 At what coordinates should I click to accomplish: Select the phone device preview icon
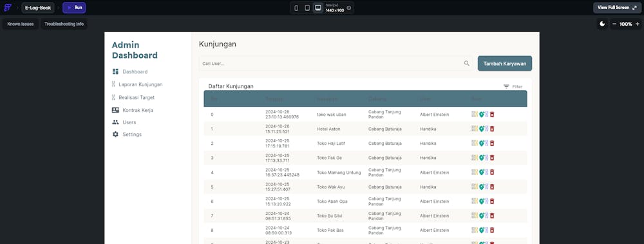(x=296, y=8)
